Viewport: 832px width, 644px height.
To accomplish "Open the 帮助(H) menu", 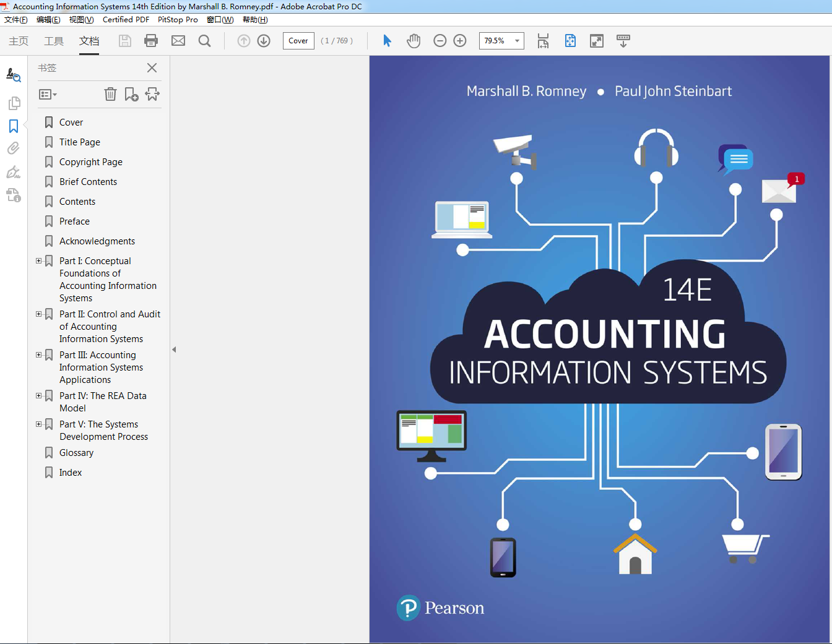I will coord(255,20).
